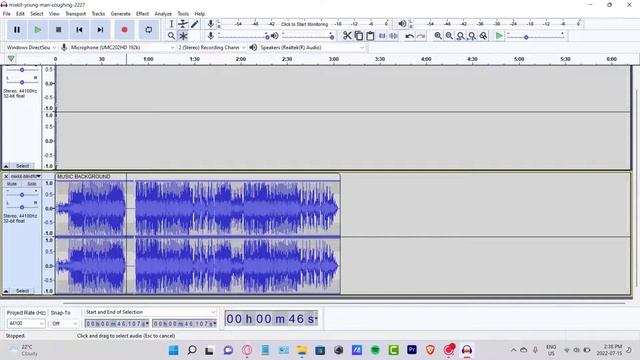The width and height of the screenshot is (640, 360).
Task: Start recording with the red Record button
Action: coord(124,30)
